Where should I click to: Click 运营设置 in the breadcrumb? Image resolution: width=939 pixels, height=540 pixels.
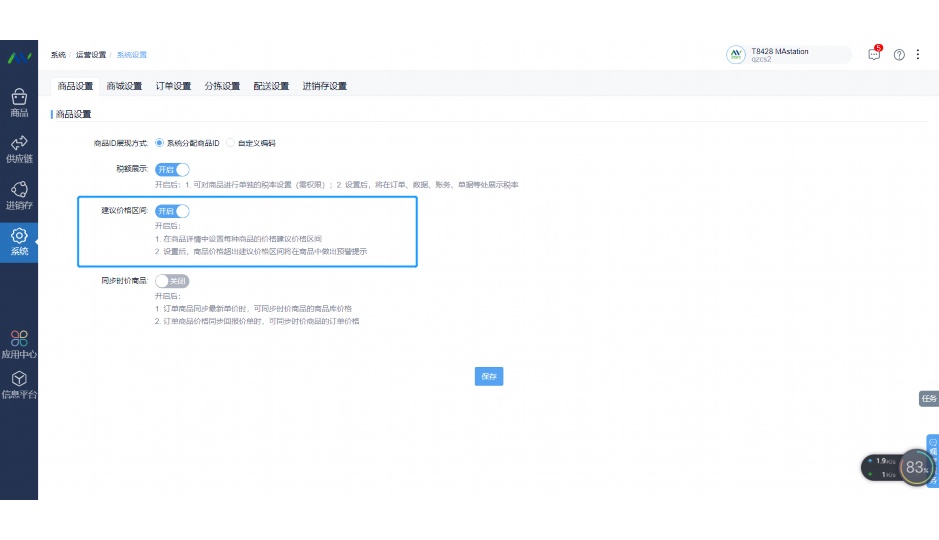(91, 55)
